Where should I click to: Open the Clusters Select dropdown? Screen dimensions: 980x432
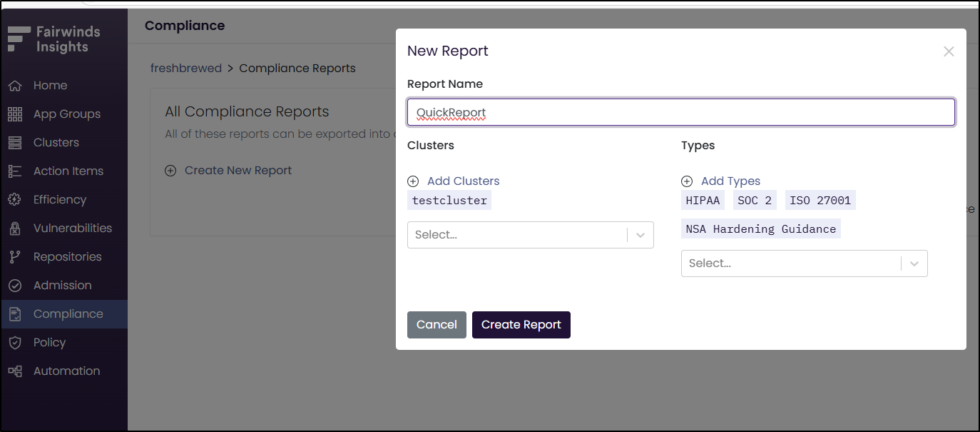coord(517,235)
